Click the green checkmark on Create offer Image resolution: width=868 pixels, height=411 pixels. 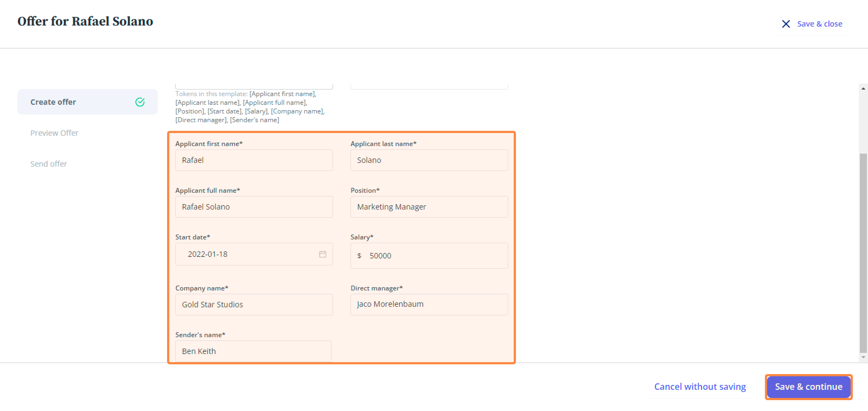(140, 102)
